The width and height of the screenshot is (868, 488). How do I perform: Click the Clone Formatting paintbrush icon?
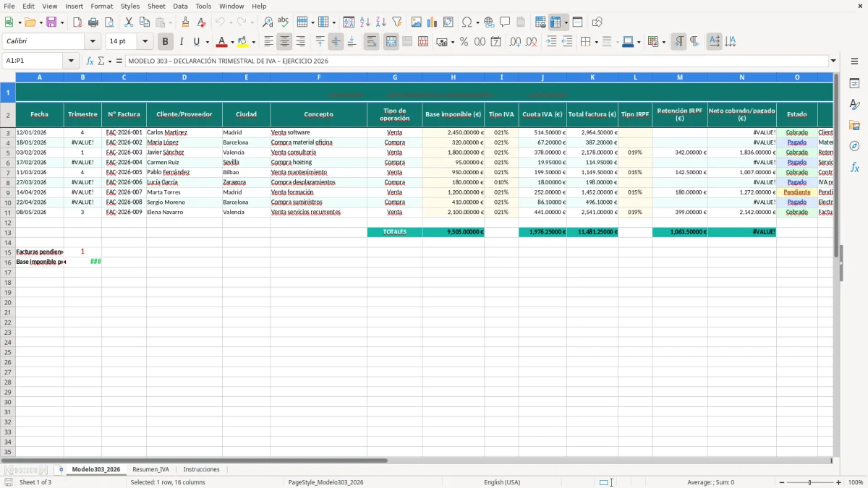point(186,22)
